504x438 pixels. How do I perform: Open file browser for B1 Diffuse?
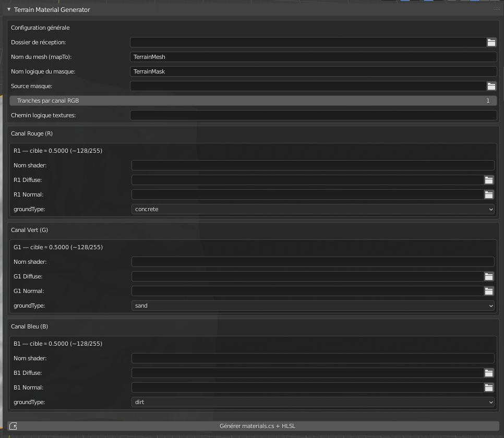tap(489, 373)
